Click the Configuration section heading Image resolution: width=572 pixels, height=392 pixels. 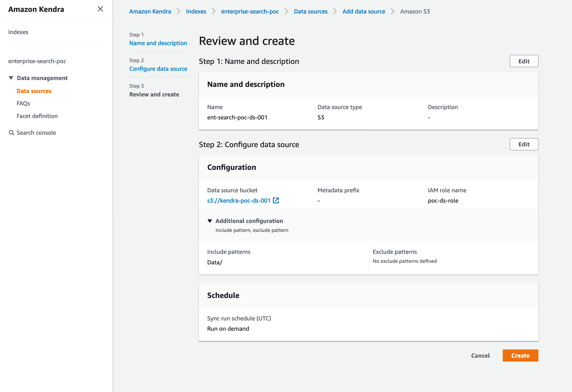232,167
